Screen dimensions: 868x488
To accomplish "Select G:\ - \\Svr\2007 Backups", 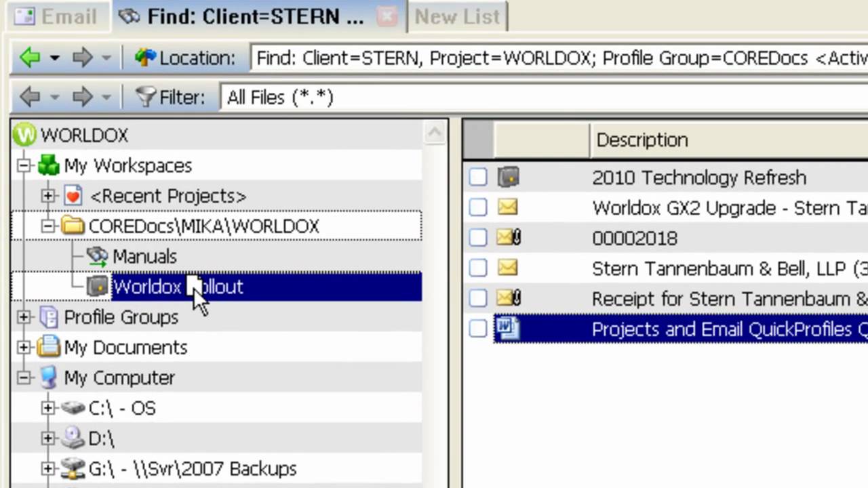I will (x=193, y=468).
